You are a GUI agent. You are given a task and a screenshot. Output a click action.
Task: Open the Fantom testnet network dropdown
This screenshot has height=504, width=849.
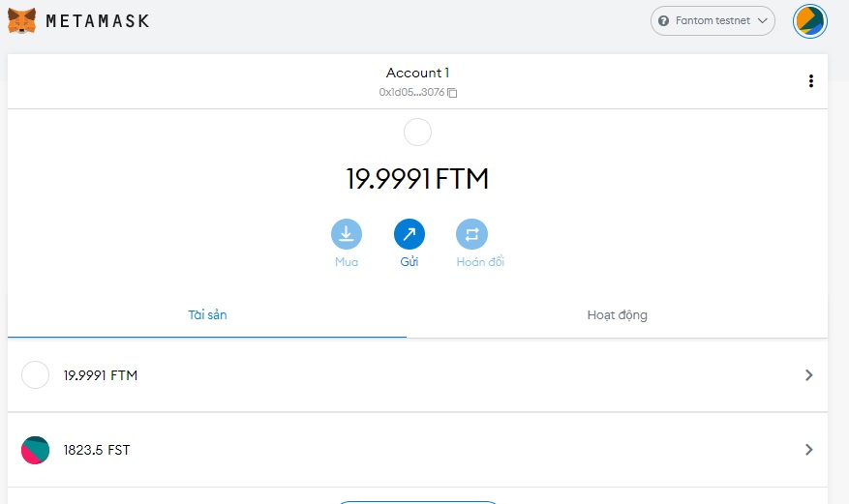pos(713,21)
